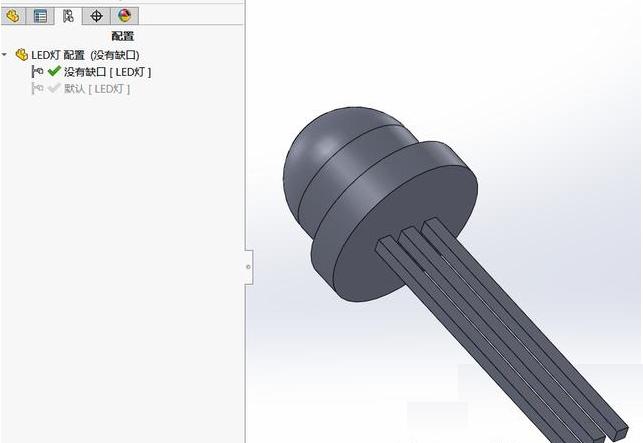Image resolution: width=643 pixels, height=443 pixels.
Task: Click the green checkmark beside 没有缺口
Action: pos(54,71)
